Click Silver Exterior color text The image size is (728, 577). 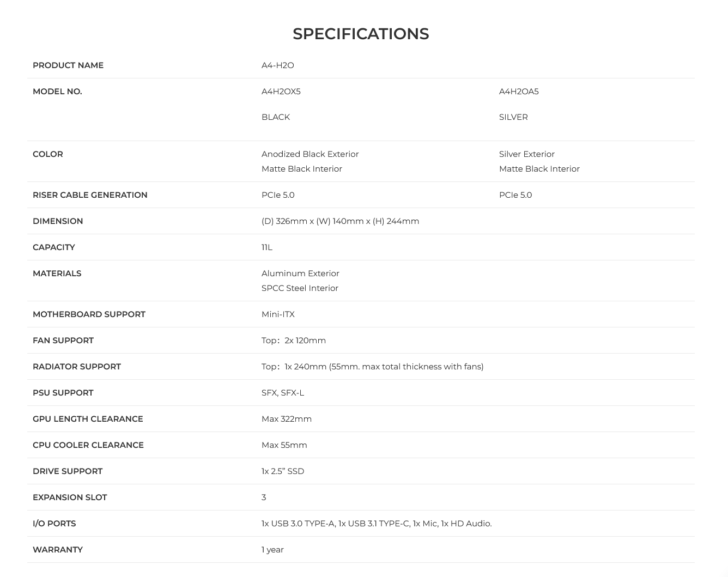click(527, 154)
